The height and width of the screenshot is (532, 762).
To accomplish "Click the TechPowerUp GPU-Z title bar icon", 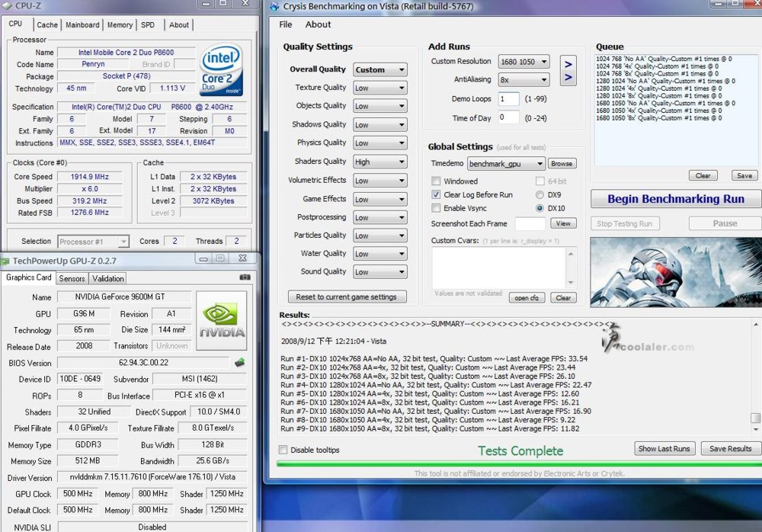I will click(5, 261).
